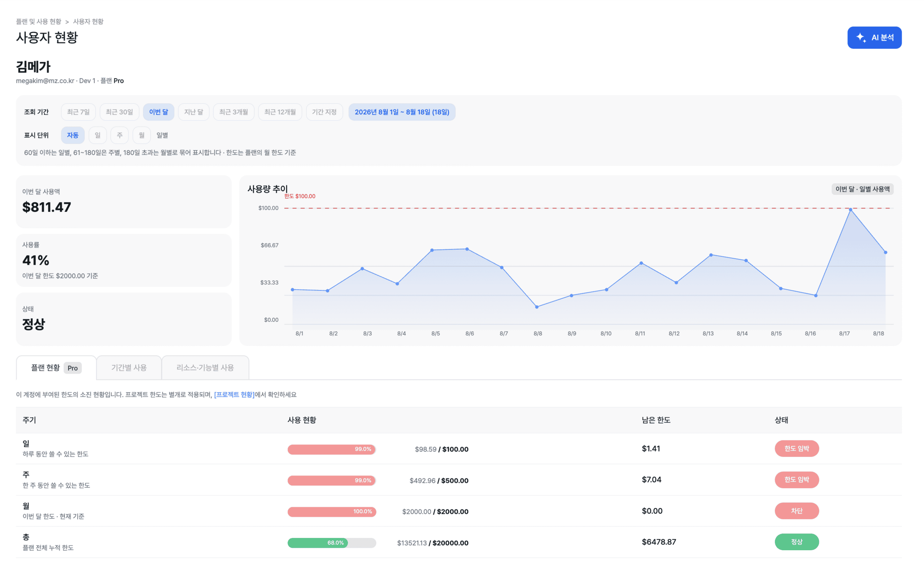924x569 pixels.
Task: Open the 기간 지정 custom period option
Action: click(x=324, y=112)
